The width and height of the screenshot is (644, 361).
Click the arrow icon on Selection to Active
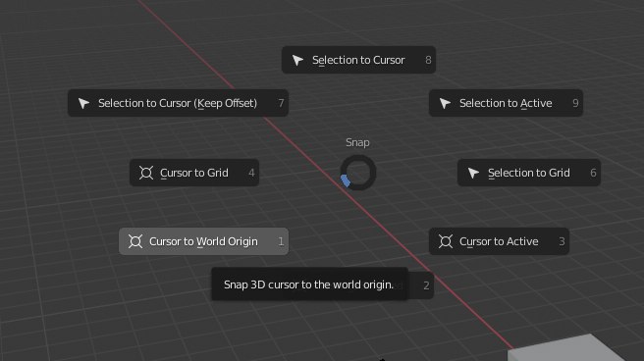pyautogui.click(x=446, y=103)
